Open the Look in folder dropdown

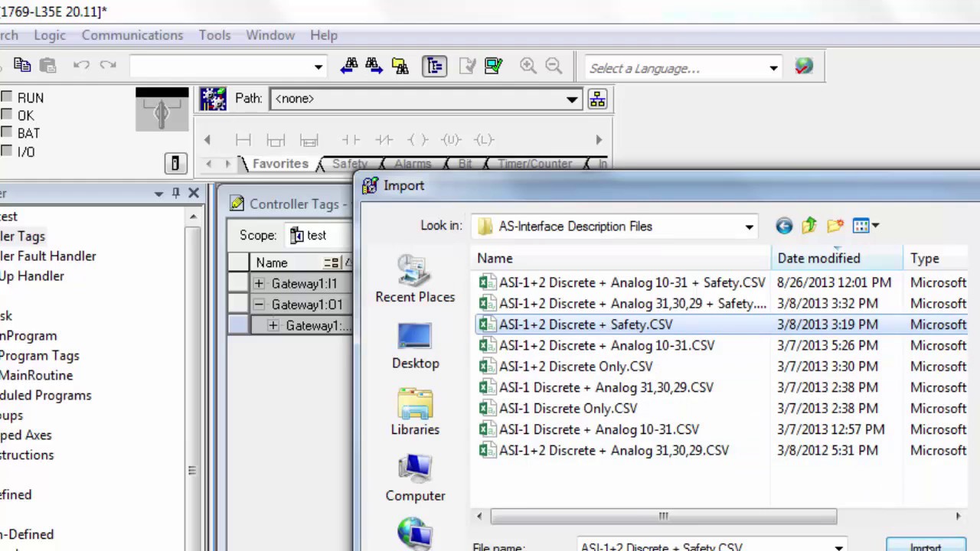pyautogui.click(x=749, y=227)
